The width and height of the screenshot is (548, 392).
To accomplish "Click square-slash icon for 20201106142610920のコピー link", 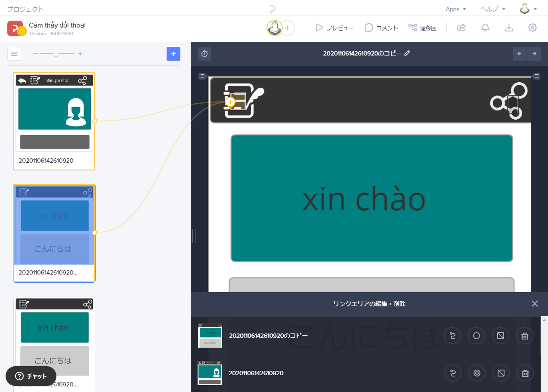I will (501, 336).
